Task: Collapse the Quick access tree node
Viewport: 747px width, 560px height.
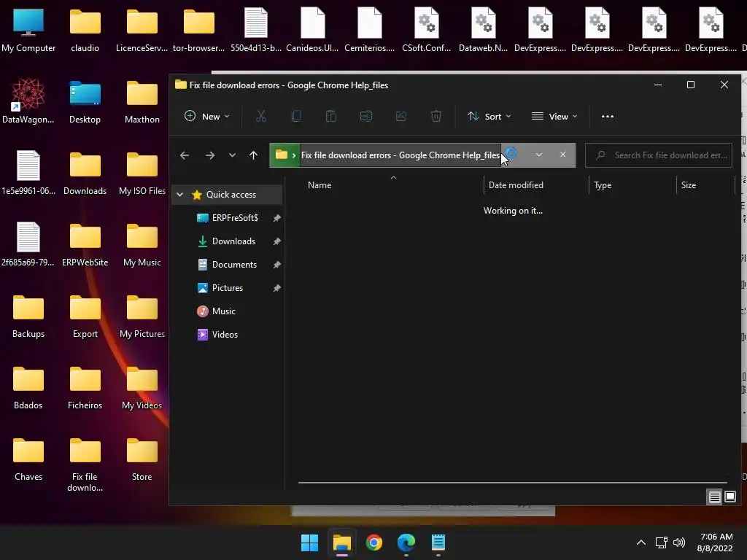Action: (179, 194)
